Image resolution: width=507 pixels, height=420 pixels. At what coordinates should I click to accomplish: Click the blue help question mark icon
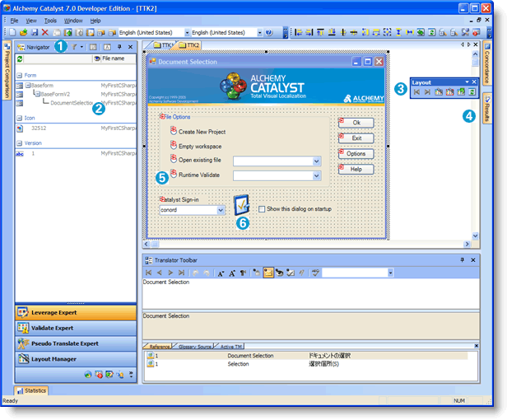pos(268,32)
